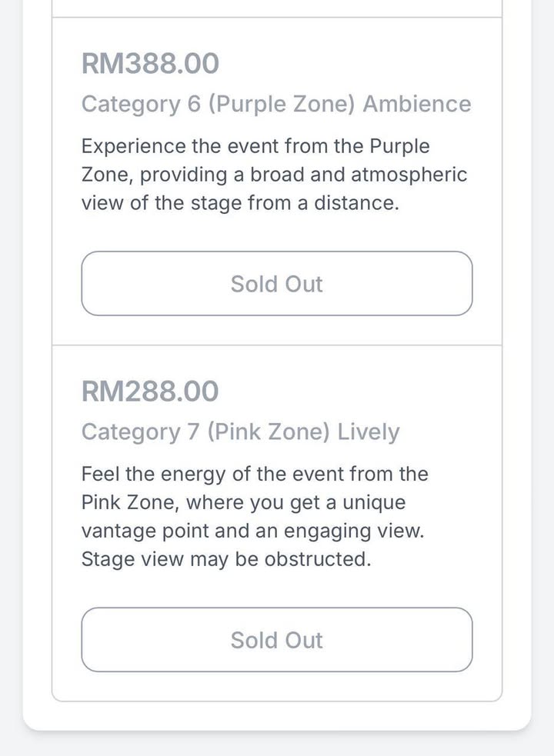Viewport: 554px width, 756px height.
Task: Click the gray background below the ticket list
Action: point(277,743)
